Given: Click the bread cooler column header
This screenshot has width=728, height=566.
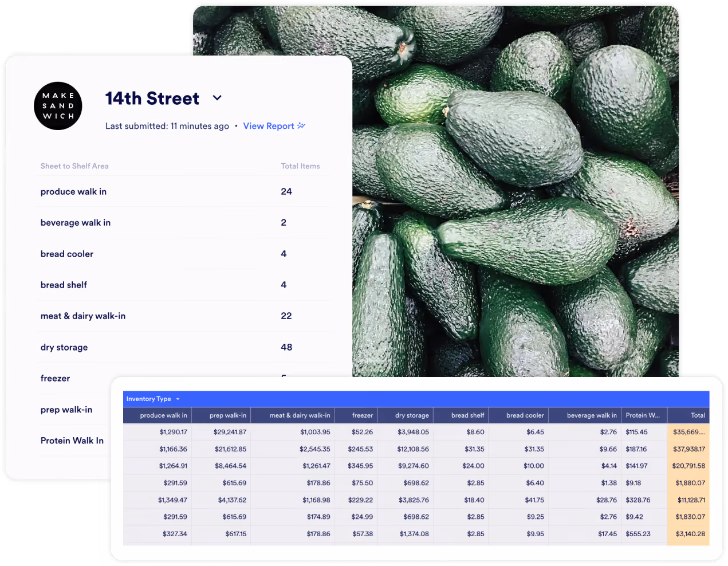Looking at the screenshot, I should 518,415.
